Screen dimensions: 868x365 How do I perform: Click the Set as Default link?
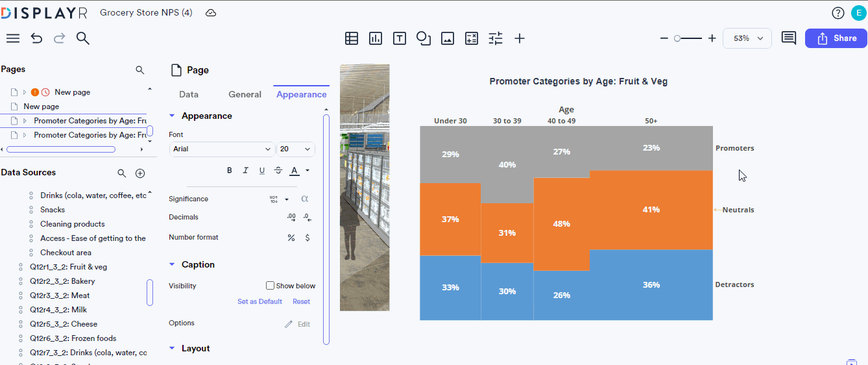tap(259, 301)
